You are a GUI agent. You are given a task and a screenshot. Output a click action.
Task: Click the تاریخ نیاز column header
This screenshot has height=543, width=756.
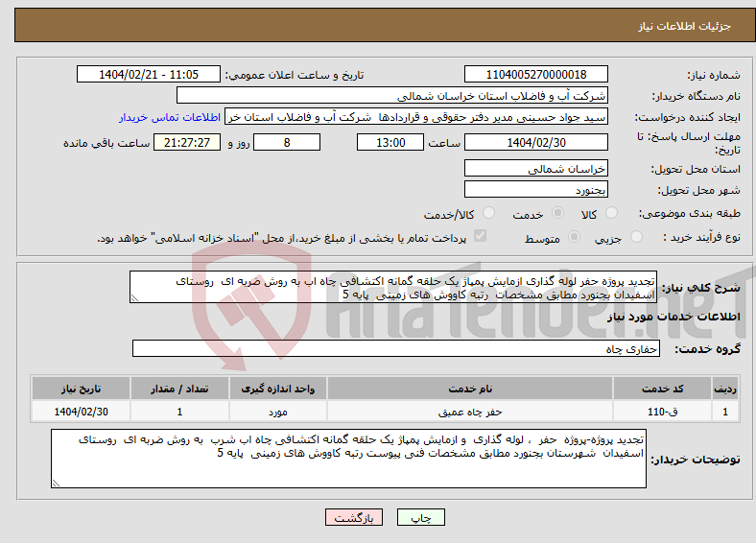[x=81, y=389]
